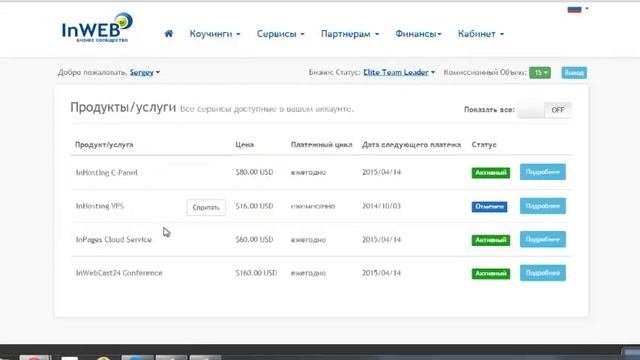Toggle the Показать все OFF switch
Image resolution: width=640 pixels, height=360 pixels.
pos(544,110)
